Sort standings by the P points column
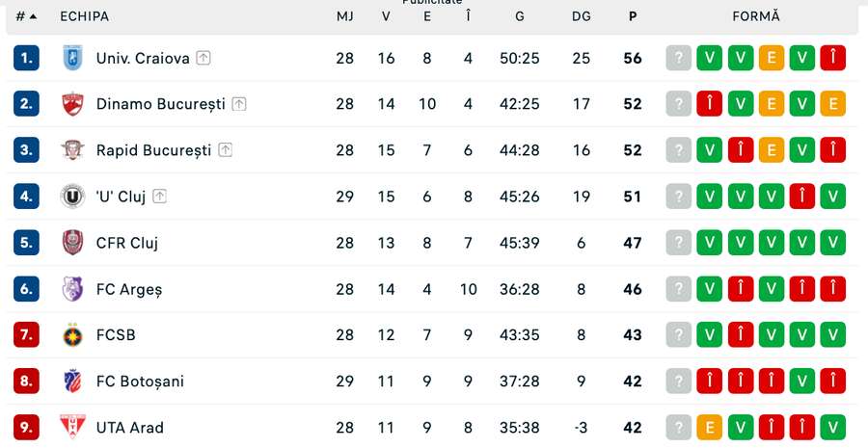 [633, 16]
